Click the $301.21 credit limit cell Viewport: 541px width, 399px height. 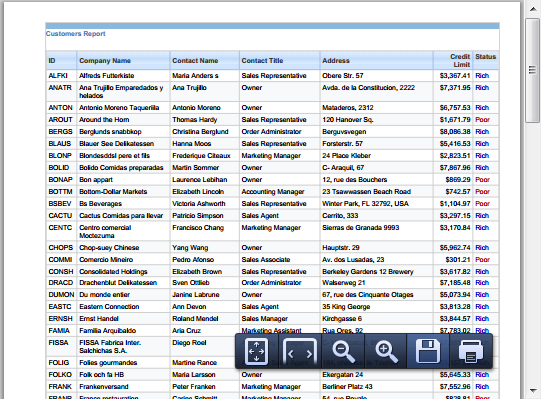(x=453, y=260)
